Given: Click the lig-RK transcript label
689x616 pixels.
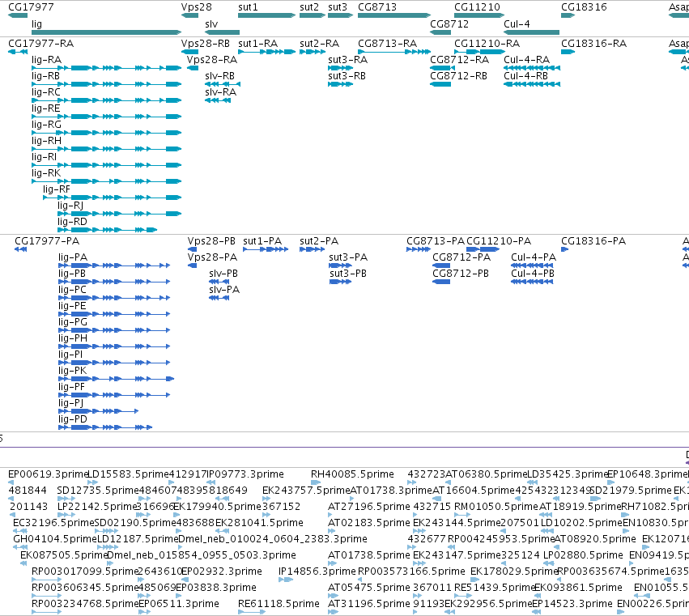Looking at the screenshot, I should [46, 173].
